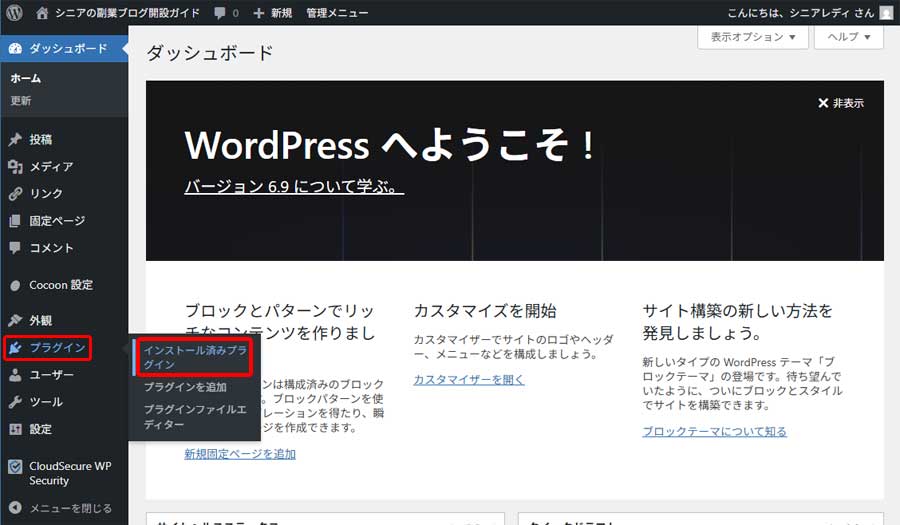The height and width of the screenshot is (525, 900).
Task: Open the 外観 sidebar menu
Action: [x=41, y=320]
